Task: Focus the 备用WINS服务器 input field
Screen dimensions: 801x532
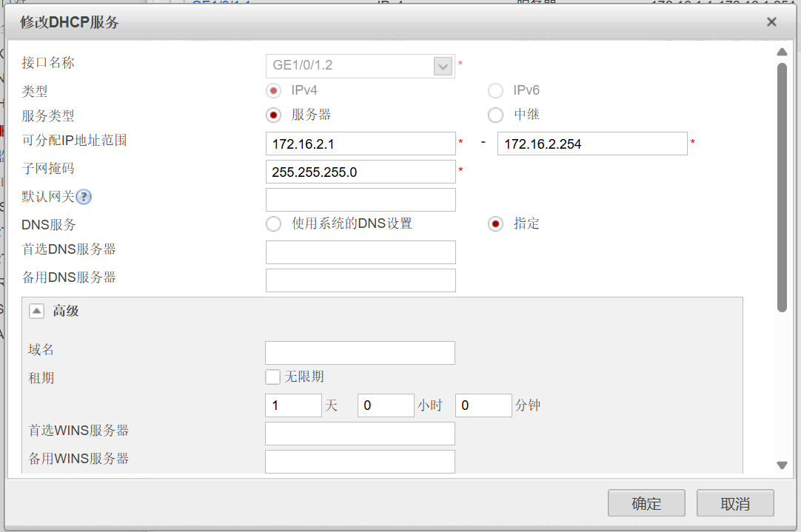Action: click(360, 462)
